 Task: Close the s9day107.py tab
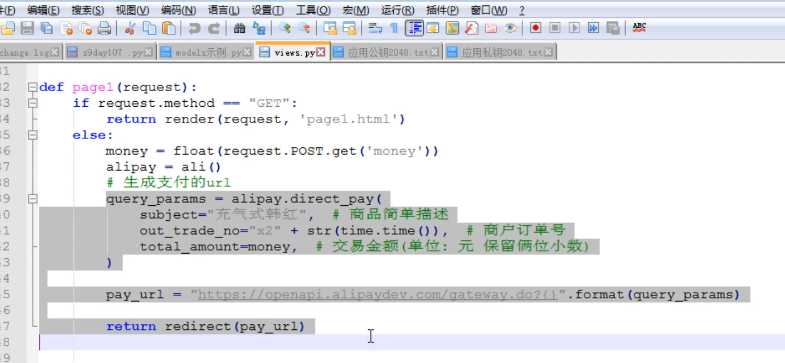(x=149, y=52)
